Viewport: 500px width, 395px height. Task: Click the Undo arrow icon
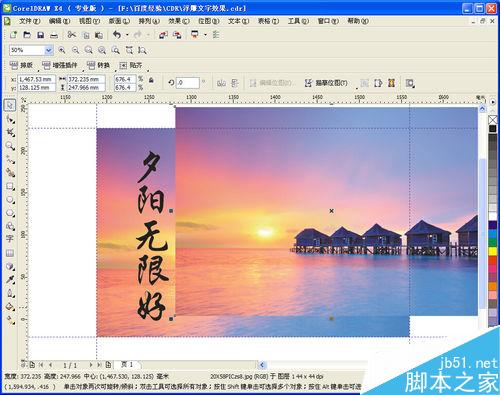(117, 35)
